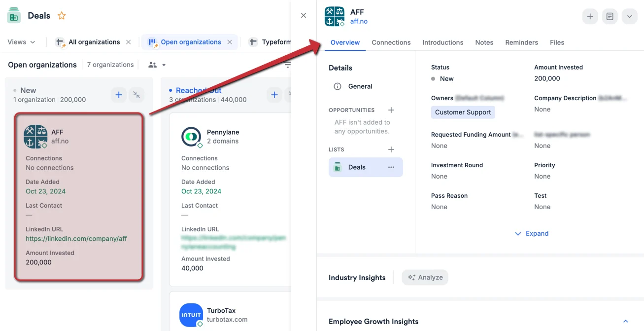This screenshot has width=644, height=331.
Task: Add a new opportunity with plus
Action: pyautogui.click(x=391, y=110)
